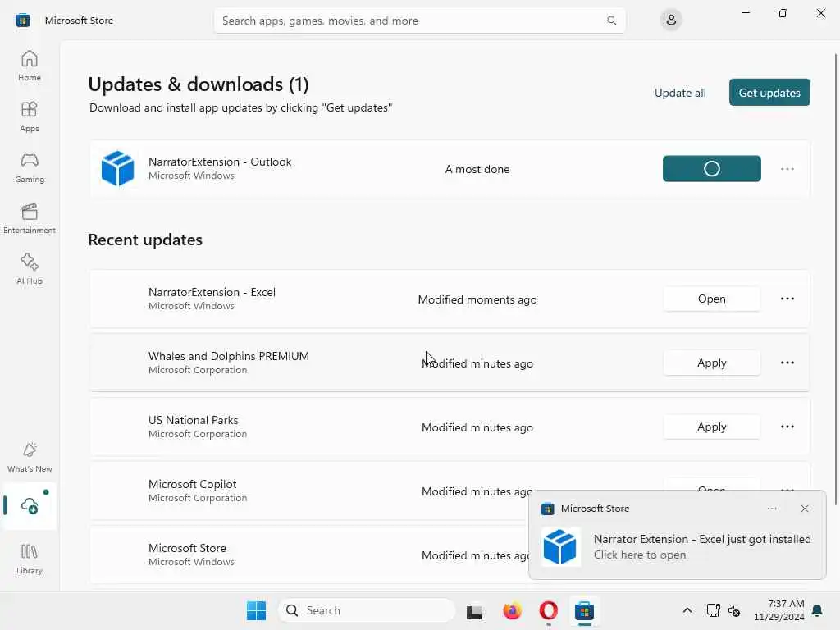Open the Home section in the sidebar
The width and height of the screenshot is (840, 630).
30,66
